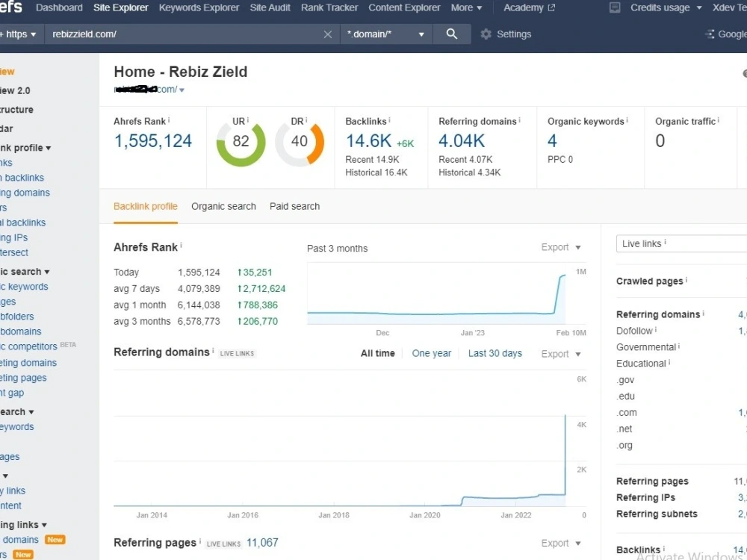This screenshot has height=560, width=747.
Task: Select Site Explorer in the top menu
Action: point(120,7)
